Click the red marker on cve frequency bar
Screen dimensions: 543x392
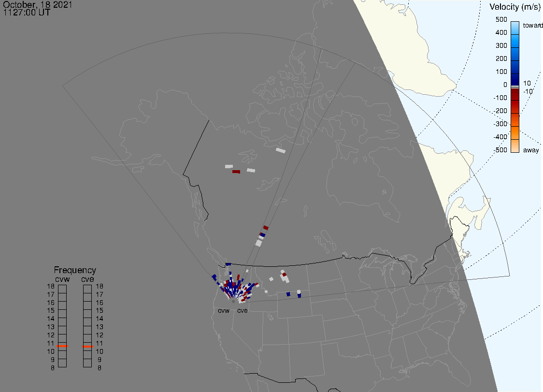(87, 347)
